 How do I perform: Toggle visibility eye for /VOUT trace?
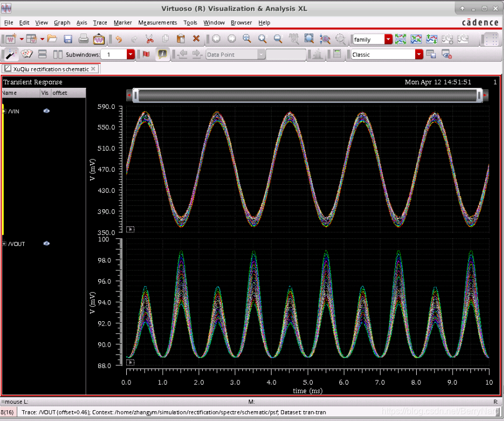click(47, 244)
